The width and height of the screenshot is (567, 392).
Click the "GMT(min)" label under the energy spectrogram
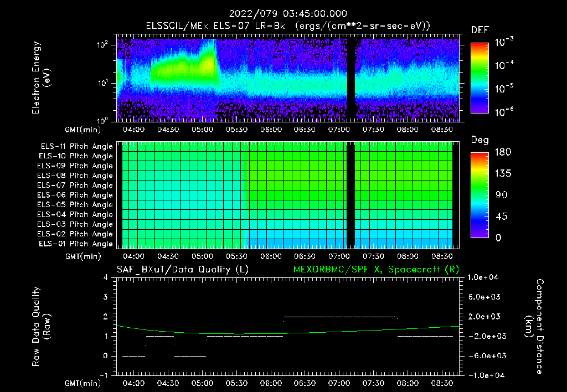(83, 130)
